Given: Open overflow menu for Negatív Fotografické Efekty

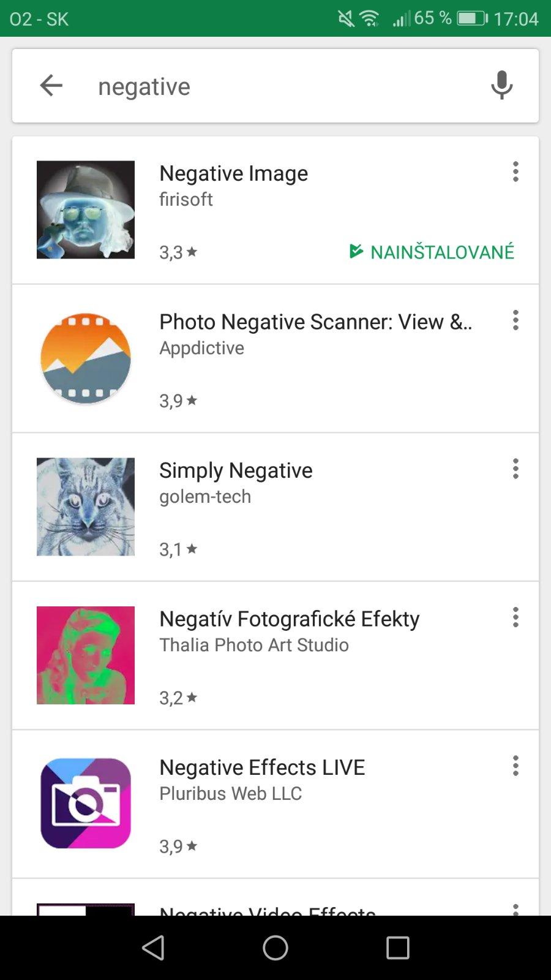Looking at the screenshot, I should click(x=515, y=617).
